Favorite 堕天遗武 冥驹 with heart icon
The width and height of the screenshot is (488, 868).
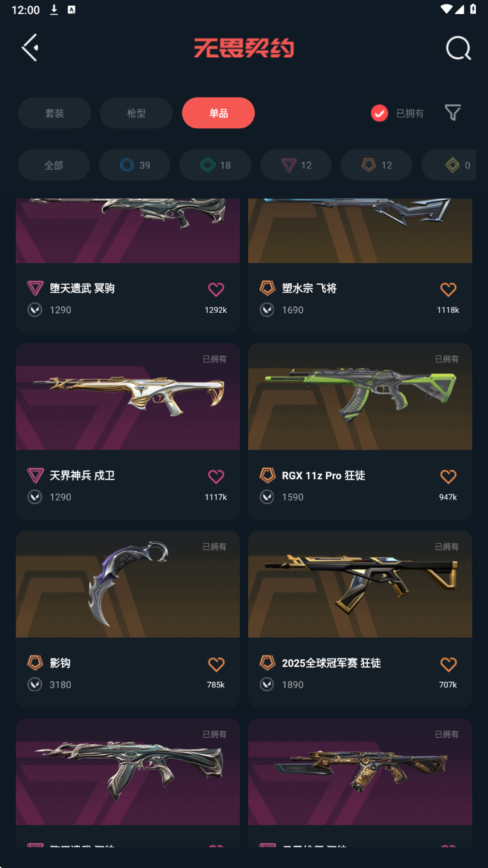tap(216, 289)
